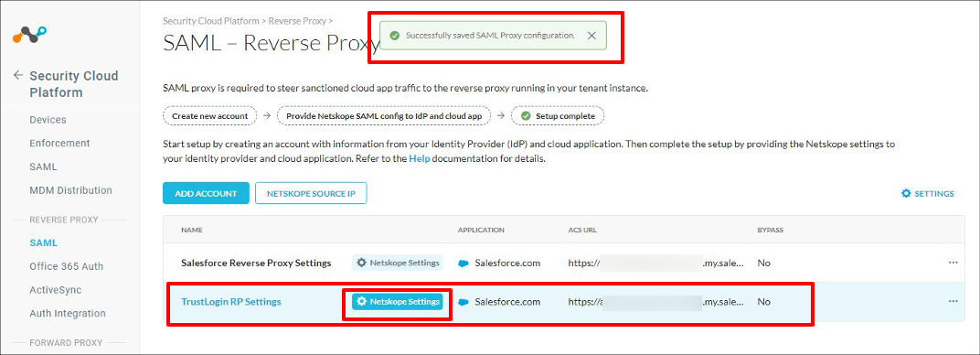The height and width of the screenshot is (355, 980).
Task: Select SAML under Reverse Proxy
Action: pyautogui.click(x=43, y=242)
